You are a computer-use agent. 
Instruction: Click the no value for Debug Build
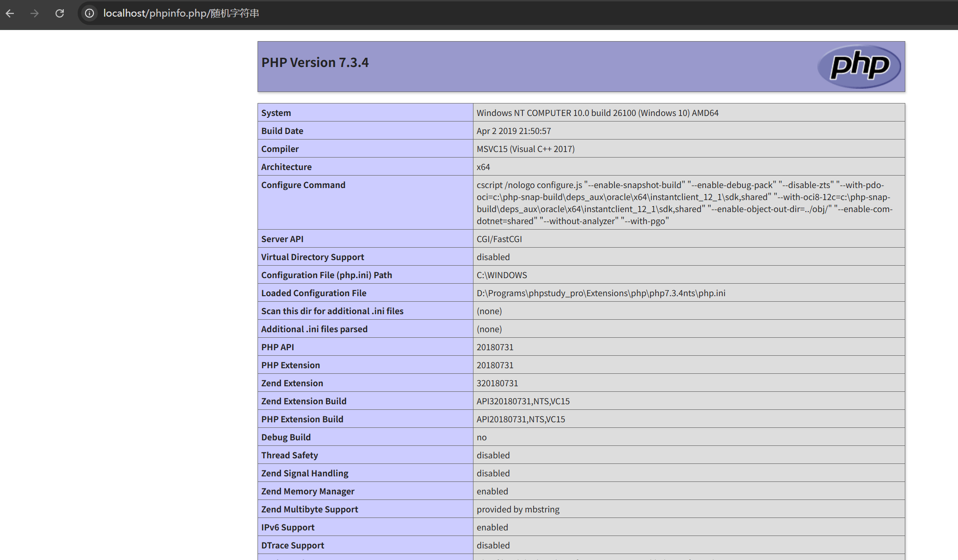pyautogui.click(x=482, y=437)
